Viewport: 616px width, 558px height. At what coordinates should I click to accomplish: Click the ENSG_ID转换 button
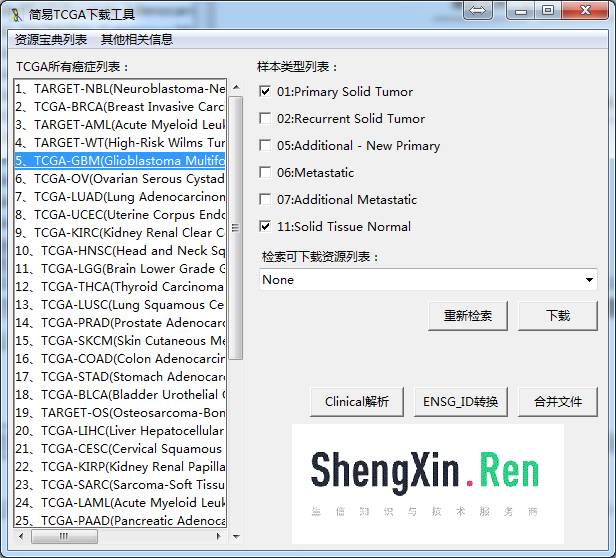point(460,402)
